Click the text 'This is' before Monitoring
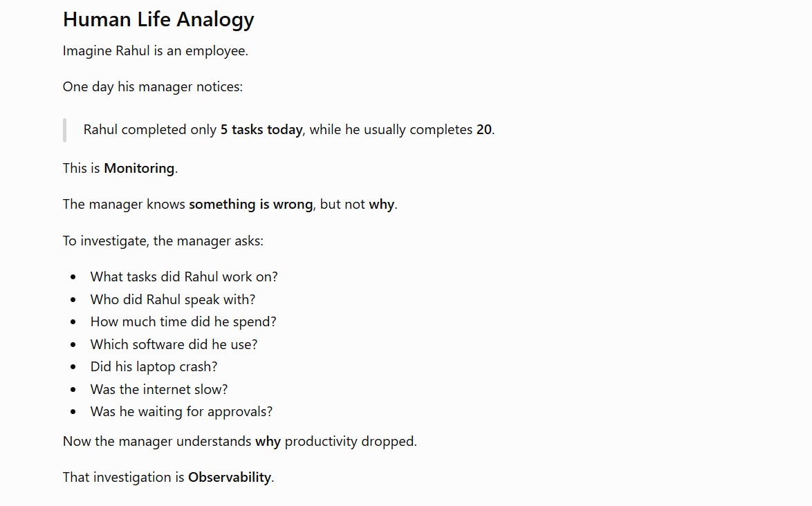Image resolution: width=812 pixels, height=506 pixels. (x=82, y=168)
